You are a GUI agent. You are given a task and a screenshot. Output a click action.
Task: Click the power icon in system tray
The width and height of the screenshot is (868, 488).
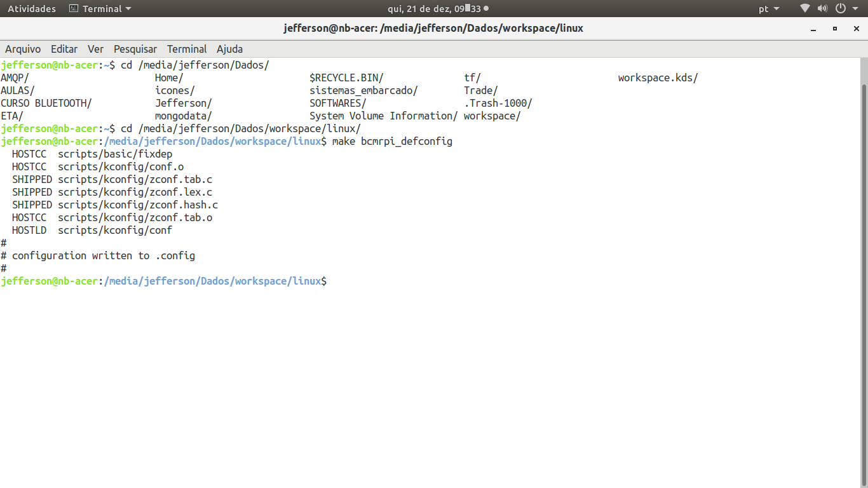tap(840, 9)
